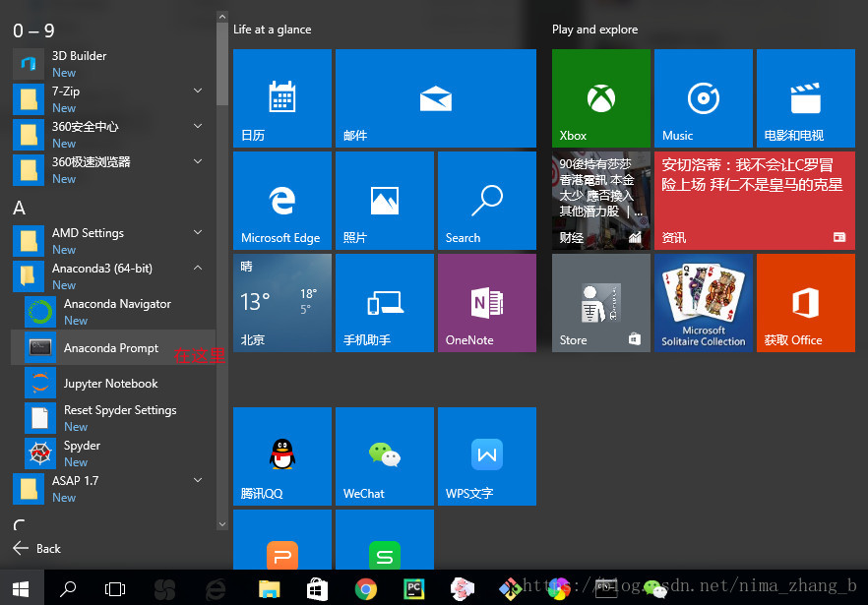Expand the 7-Zip folder
Screen dimensions: 868x605
198,91
